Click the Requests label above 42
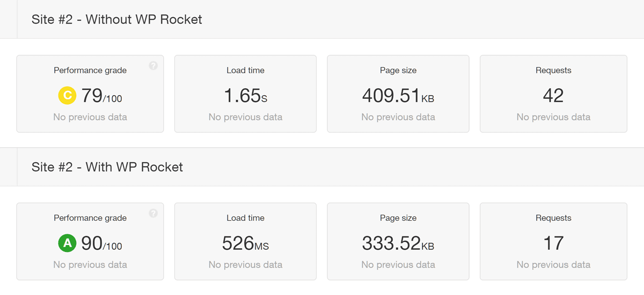Viewport: 644px width, 295px height. [x=553, y=70]
